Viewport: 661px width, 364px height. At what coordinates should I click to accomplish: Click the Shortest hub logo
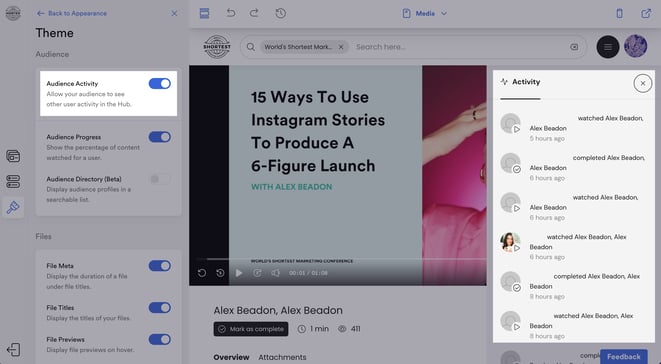[x=217, y=46]
